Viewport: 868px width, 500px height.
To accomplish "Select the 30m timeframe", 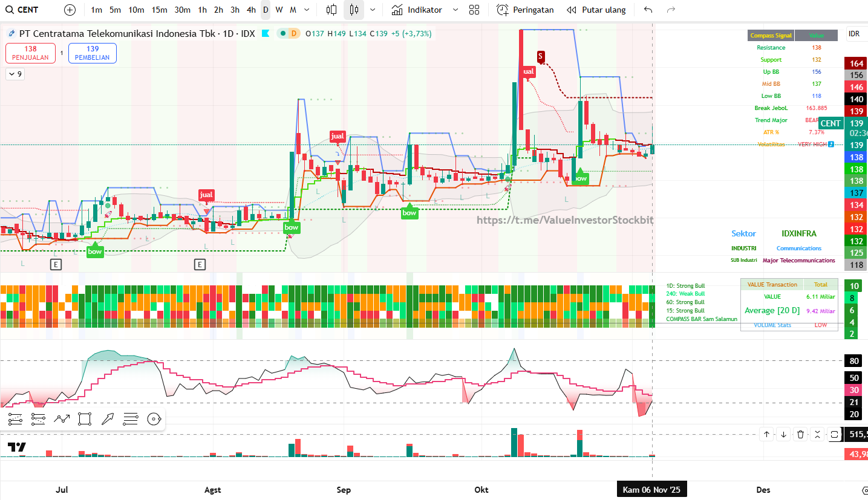I will coord(182,10).
